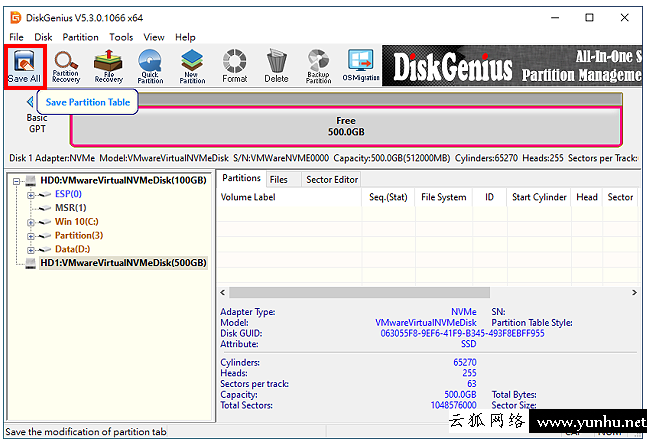Click the Sector column header
The width and height of the screenshot is (650, 444).
(x=620, y=197)
